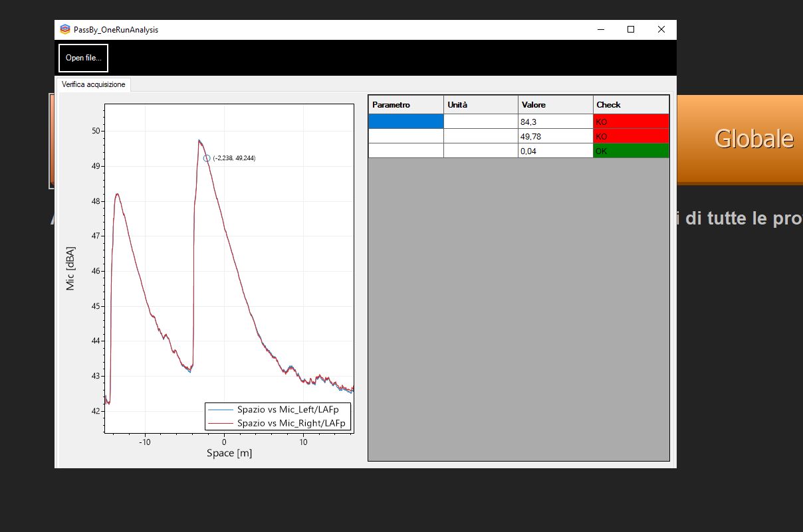This screenshot has width=803, height=532.
Task: Click the red KO cell in first row
Action: coord(630,122)
